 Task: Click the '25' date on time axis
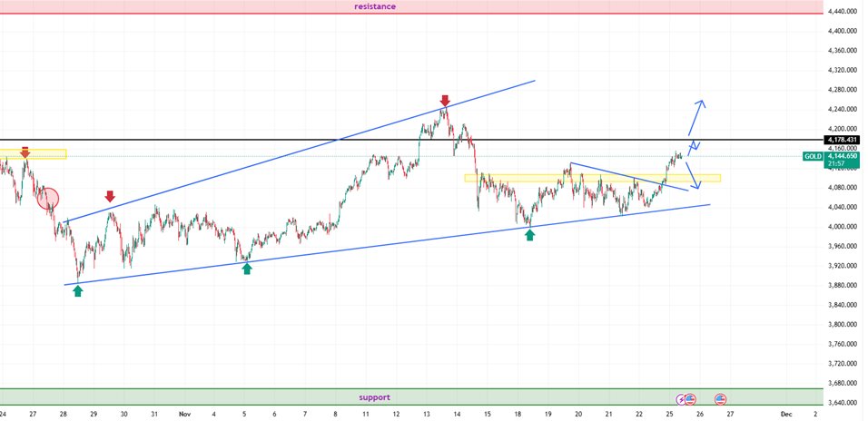669,414
